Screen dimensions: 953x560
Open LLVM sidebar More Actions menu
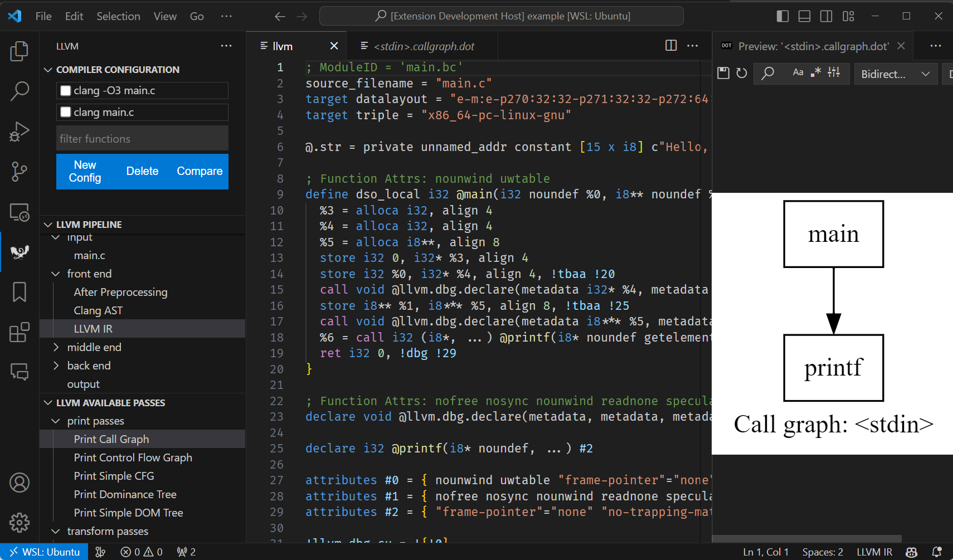click(x=226, y=46)
